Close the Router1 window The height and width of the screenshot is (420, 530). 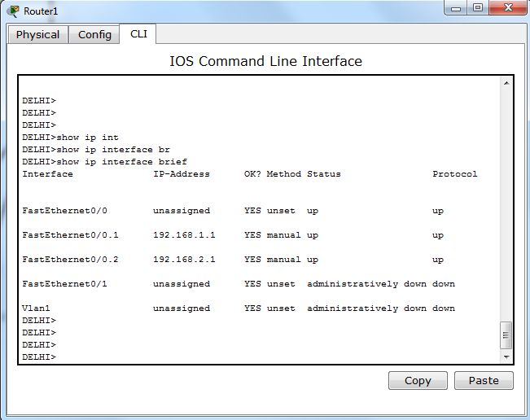point(508,8)
